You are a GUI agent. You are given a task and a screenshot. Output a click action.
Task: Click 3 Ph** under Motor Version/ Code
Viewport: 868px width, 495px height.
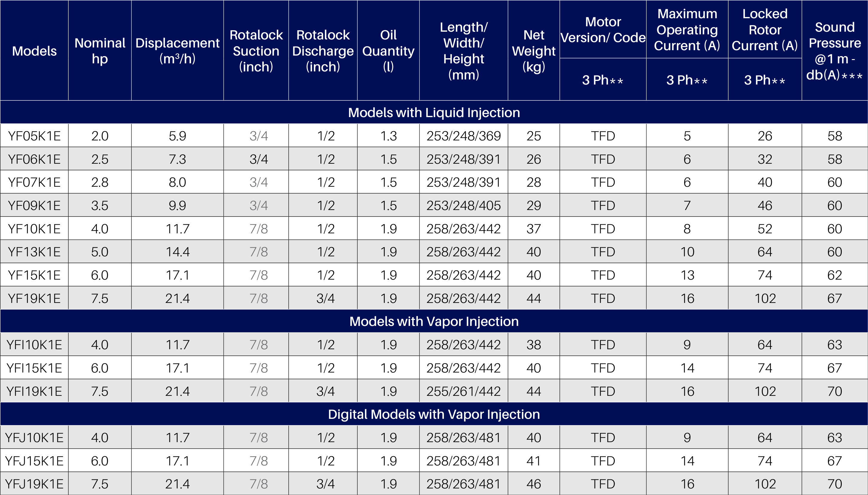tap(603, 80)
